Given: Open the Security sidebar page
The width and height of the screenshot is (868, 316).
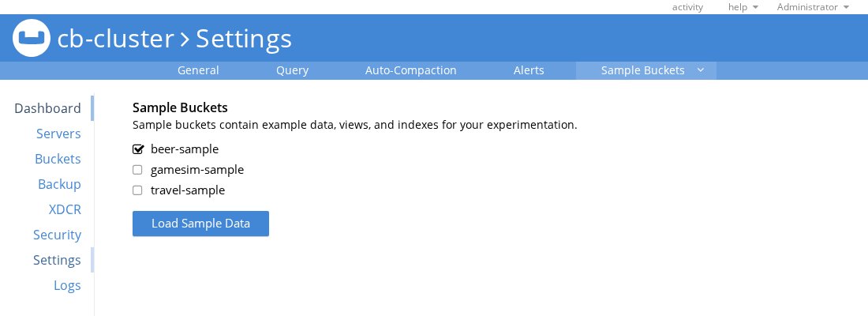Looking at the screenshot, I should [57, 235].
